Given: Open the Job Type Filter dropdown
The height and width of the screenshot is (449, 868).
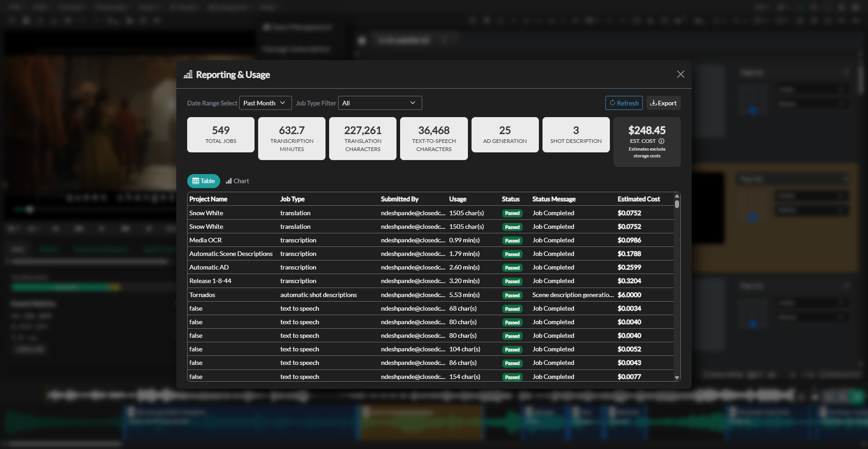Looking at the screenshot, I should [379, 103].
